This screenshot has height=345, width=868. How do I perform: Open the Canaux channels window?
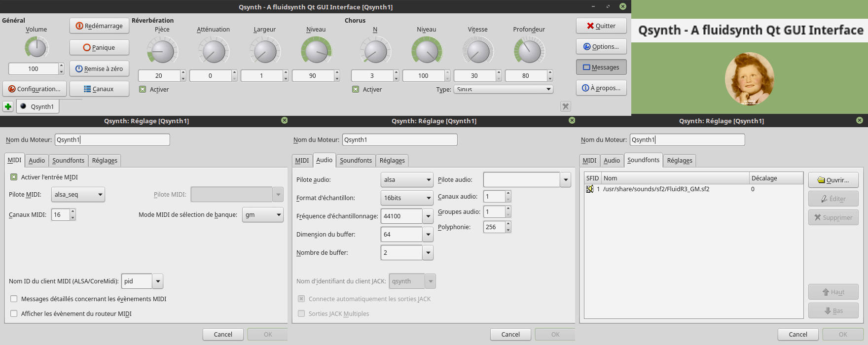[x=99, y=89]
